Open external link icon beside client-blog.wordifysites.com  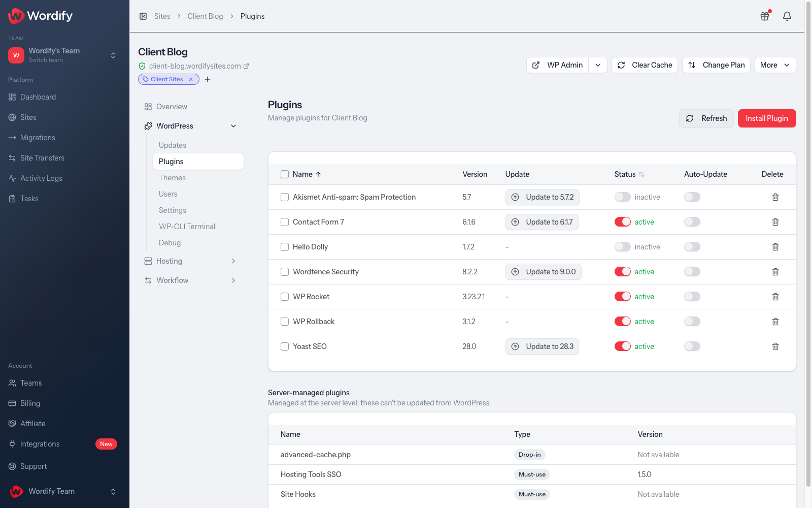pyautogui.click(x=246, y=66)
